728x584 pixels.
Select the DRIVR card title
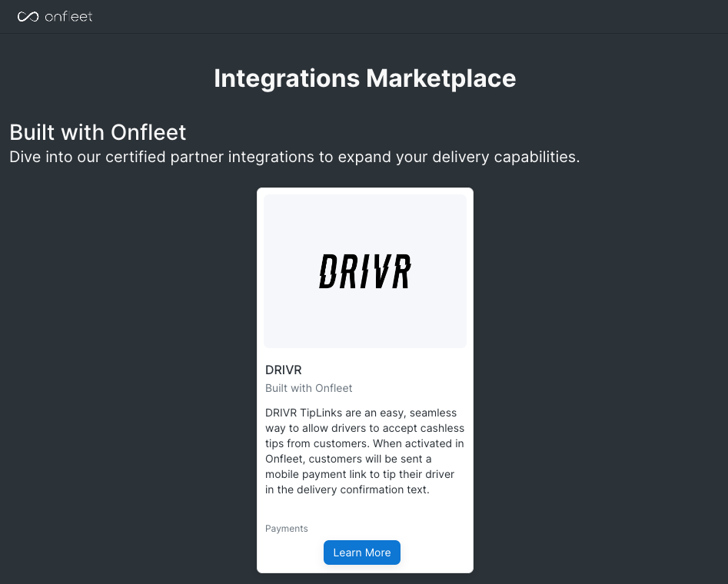pyautogui.click(x=284, y=370)
